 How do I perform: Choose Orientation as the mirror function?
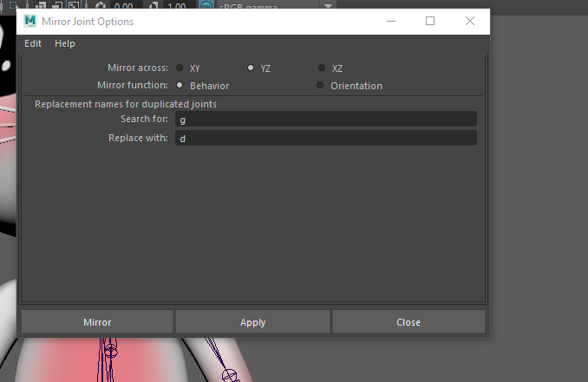[x=320, y=86]
